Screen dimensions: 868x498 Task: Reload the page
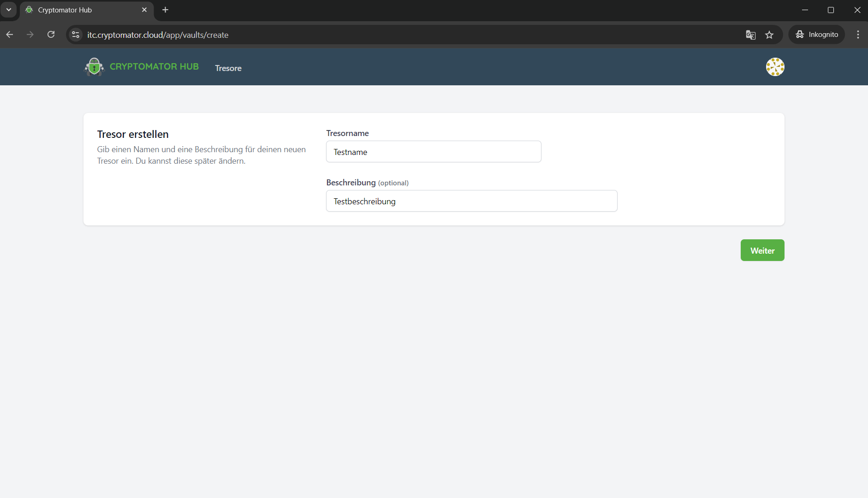tap(51, 35)
